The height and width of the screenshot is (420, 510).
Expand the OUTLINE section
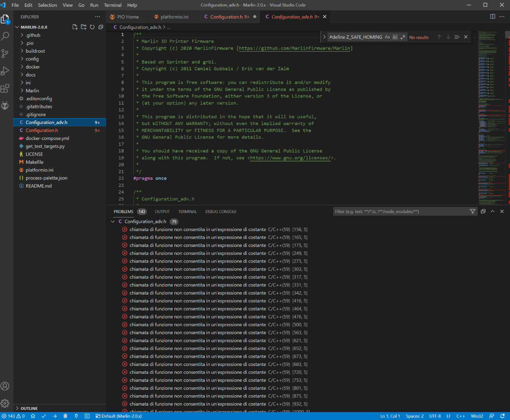(x=29, y=408)
